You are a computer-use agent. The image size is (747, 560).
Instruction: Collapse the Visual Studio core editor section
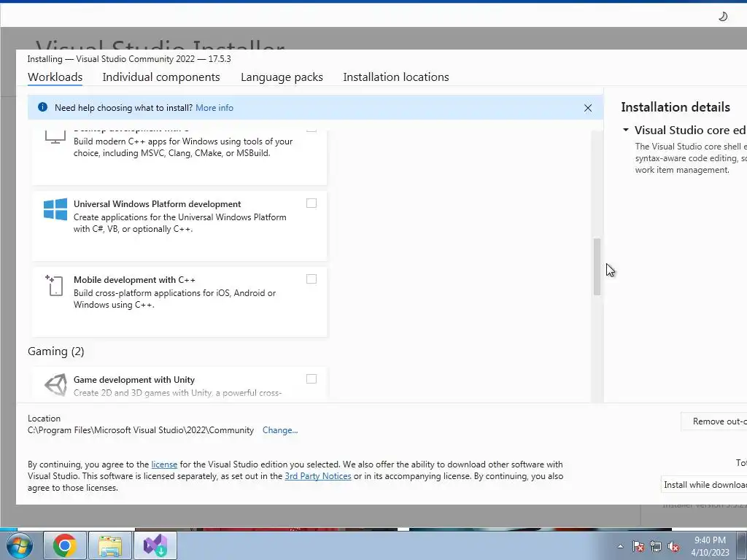pyautogui.click(x=625, y=130)
